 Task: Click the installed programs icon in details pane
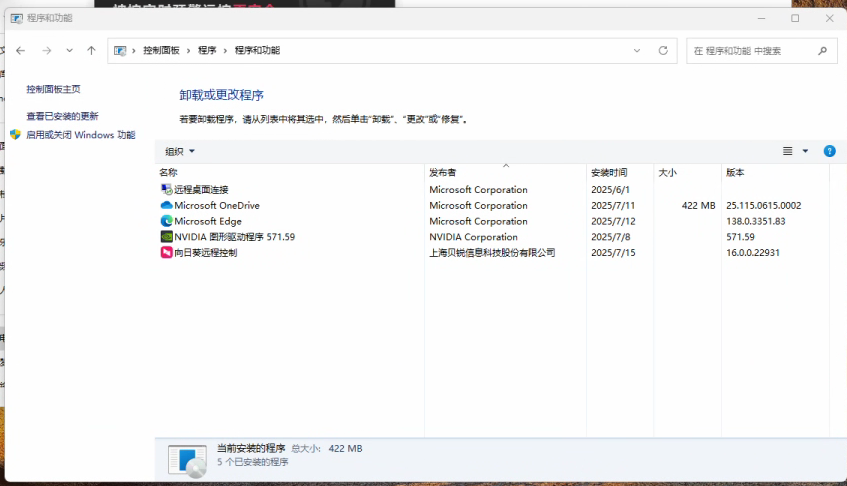click(187, 461)
